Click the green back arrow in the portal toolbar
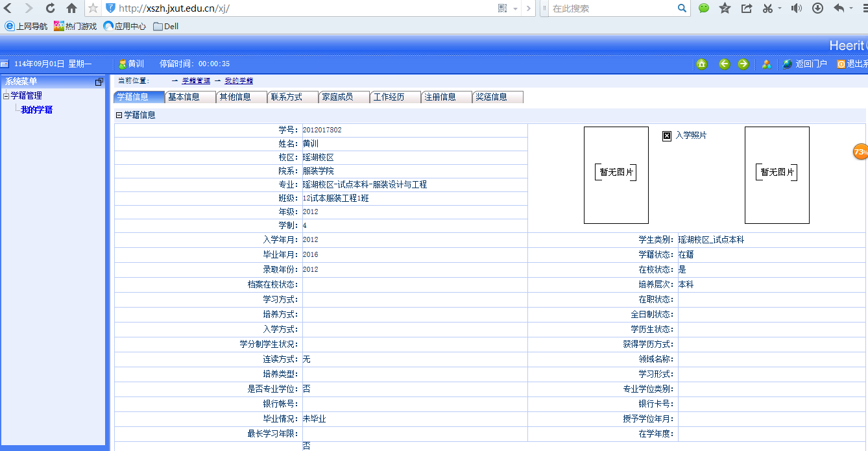 [x=724, y=64]
